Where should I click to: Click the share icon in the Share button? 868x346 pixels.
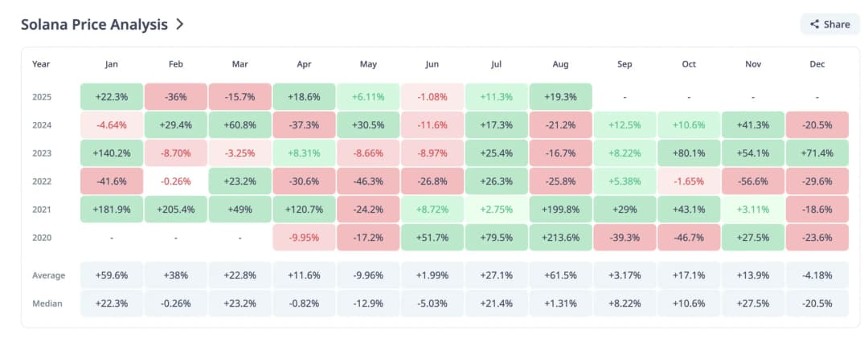pos(815,24)
